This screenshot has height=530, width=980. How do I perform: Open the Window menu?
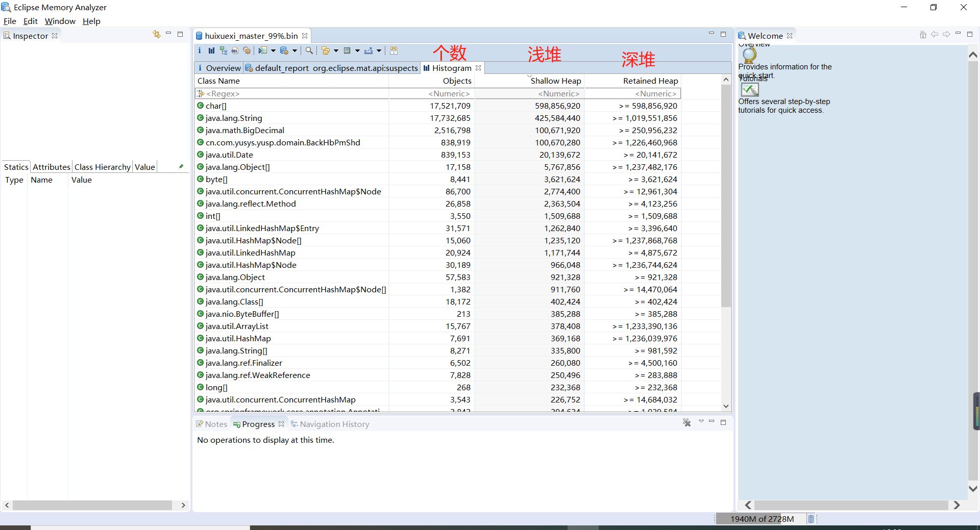coord(60,21)
